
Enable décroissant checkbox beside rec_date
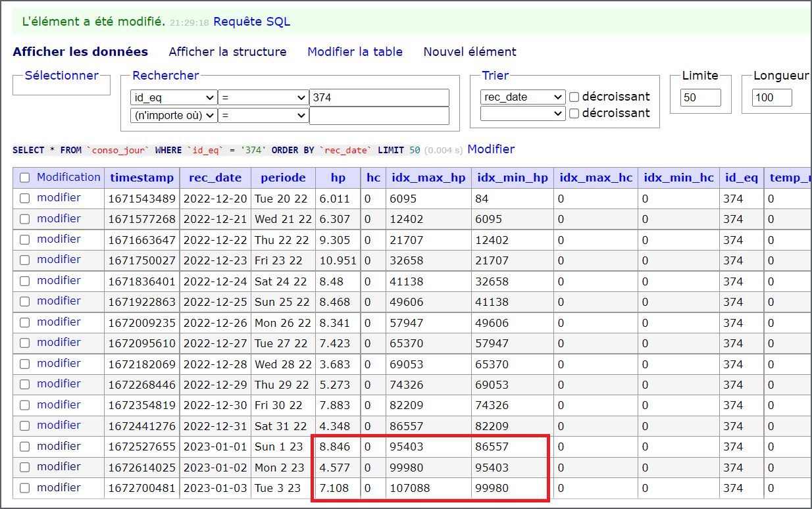coord(574,97)
